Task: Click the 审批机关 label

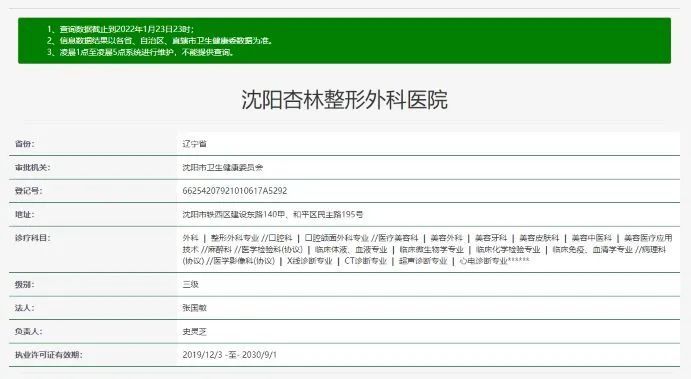Action: pos(32,167)
